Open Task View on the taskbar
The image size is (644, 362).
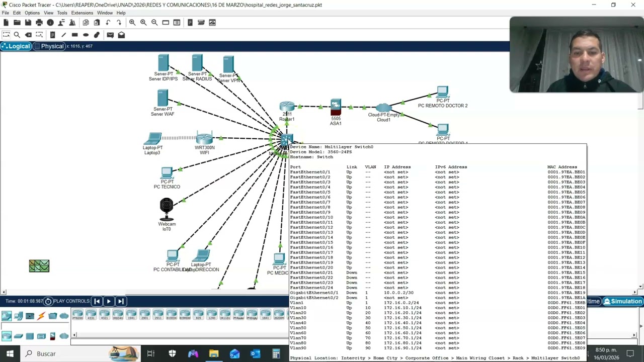[150, 353]
